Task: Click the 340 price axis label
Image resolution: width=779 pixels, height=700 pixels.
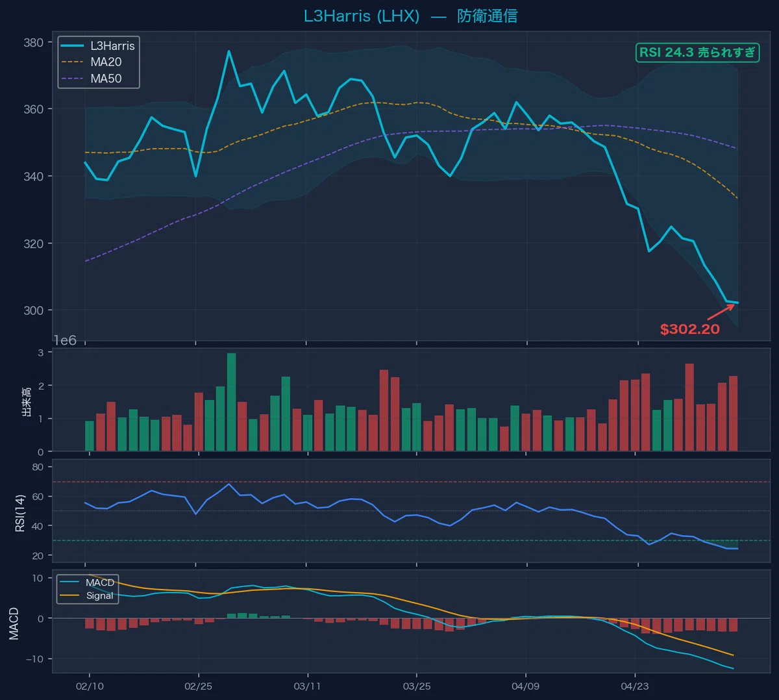Action: point(33,177)
